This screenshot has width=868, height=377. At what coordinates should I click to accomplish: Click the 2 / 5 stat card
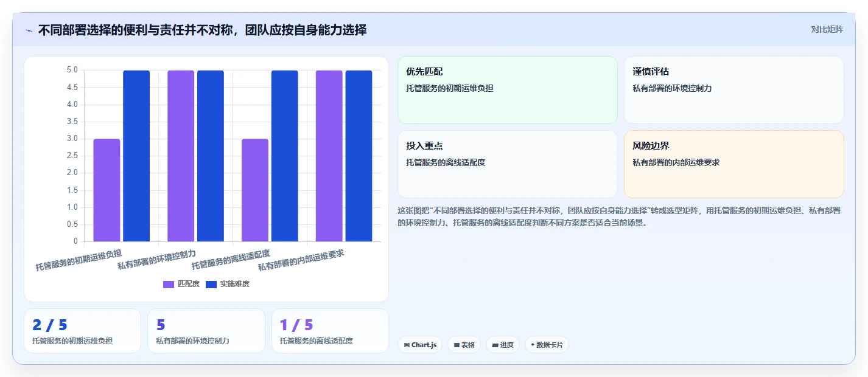(x=82, y=331)
